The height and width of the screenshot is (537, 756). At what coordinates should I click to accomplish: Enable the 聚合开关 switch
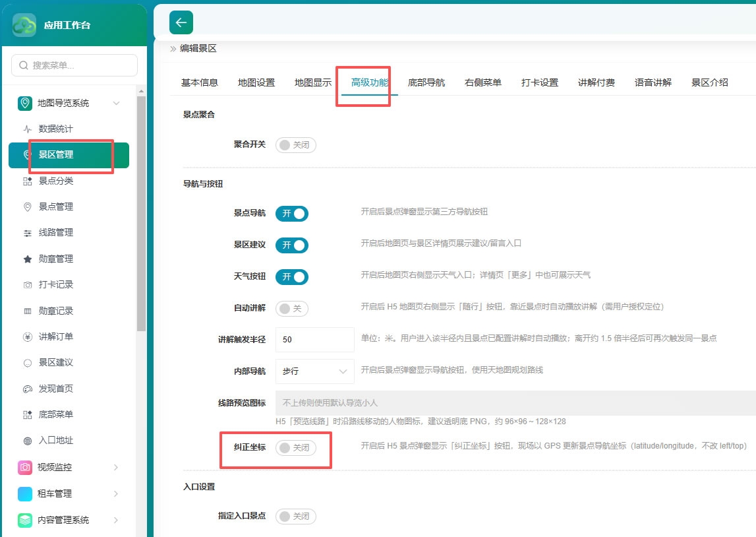(x=295, y=144)
